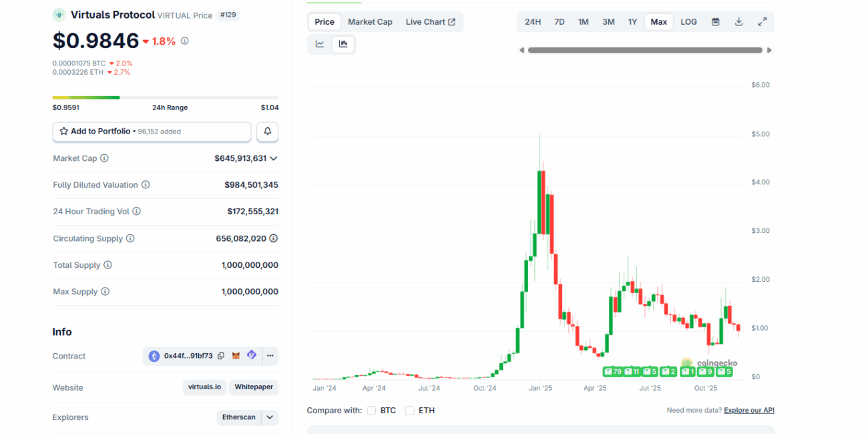Enable BTC comparison checkbox
Image resolution: width=868 pixels, height=434 pixels.
point(371,411)
